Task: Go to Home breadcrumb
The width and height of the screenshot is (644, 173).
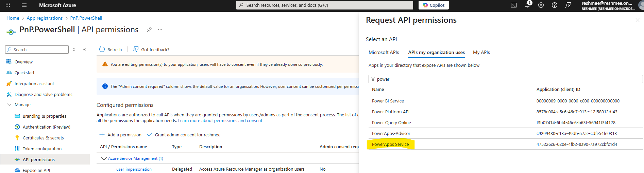Action: [x=13, y=18]
